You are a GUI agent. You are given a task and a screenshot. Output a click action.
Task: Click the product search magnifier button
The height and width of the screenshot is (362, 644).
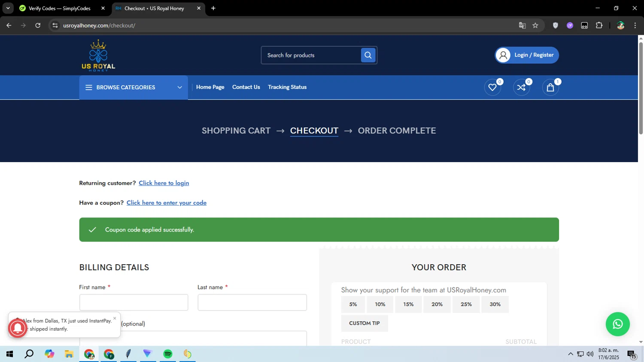(x=368, y=55)
